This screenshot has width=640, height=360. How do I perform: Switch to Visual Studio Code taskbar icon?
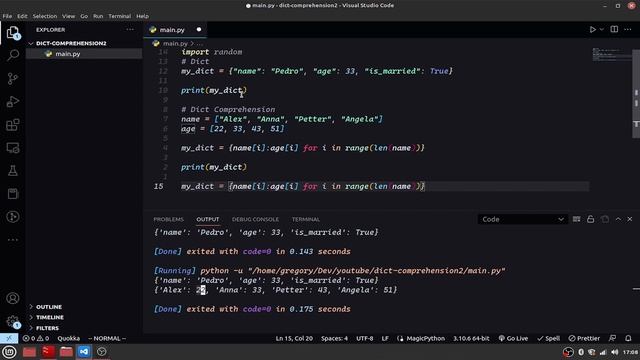[84, 351]
